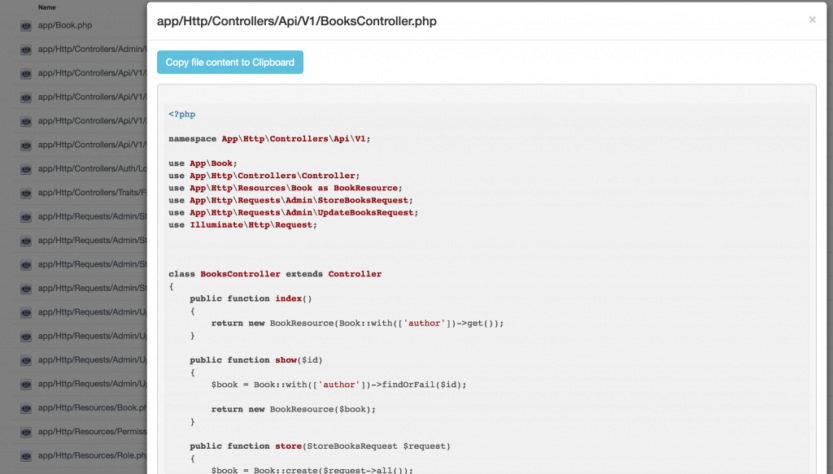Click the opening <?php tag in the code

pyautogui.click(x=182, y=114)
